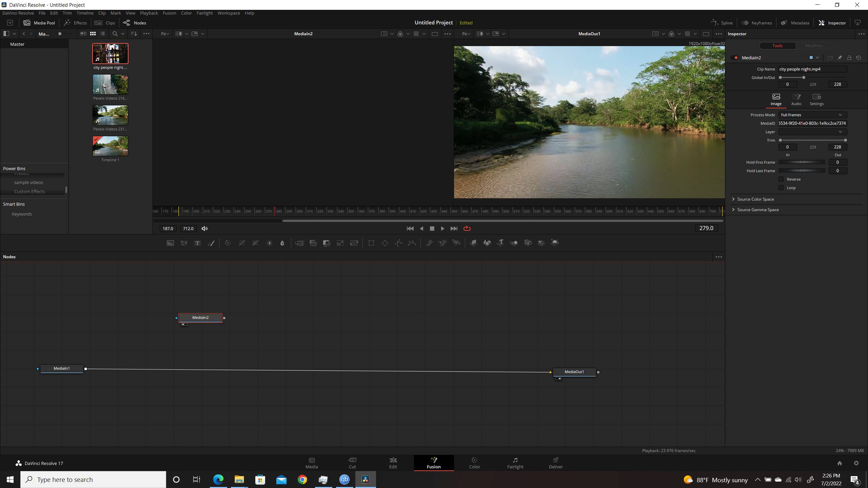Open the Project Manager home button
868x488 pixels.
click(840, 463)
